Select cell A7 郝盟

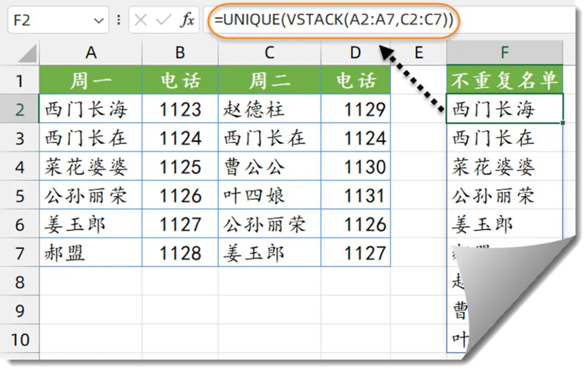[x=91, y=253]
